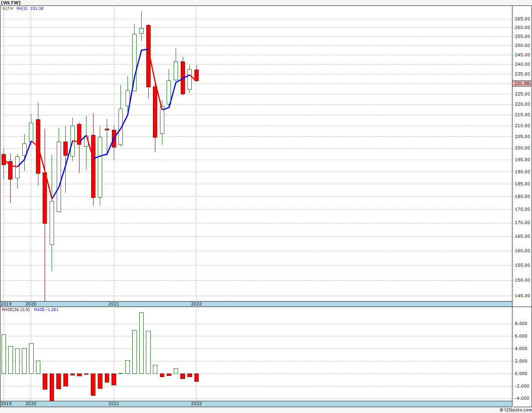Screen dimensions: 532x413
Task: Select 2022 on the price chart time axis
Action: point(196,304)
